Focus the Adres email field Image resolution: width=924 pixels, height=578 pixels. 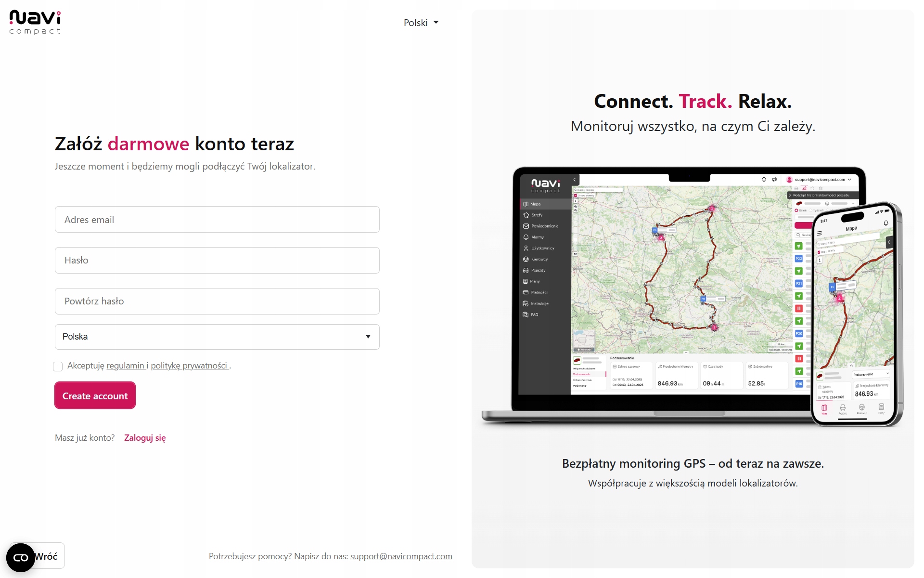217,220
